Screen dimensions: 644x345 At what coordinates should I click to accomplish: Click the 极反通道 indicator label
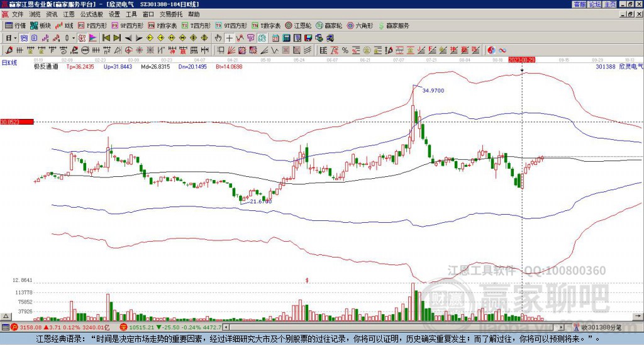pyautogui.click(x=46, y=66)
